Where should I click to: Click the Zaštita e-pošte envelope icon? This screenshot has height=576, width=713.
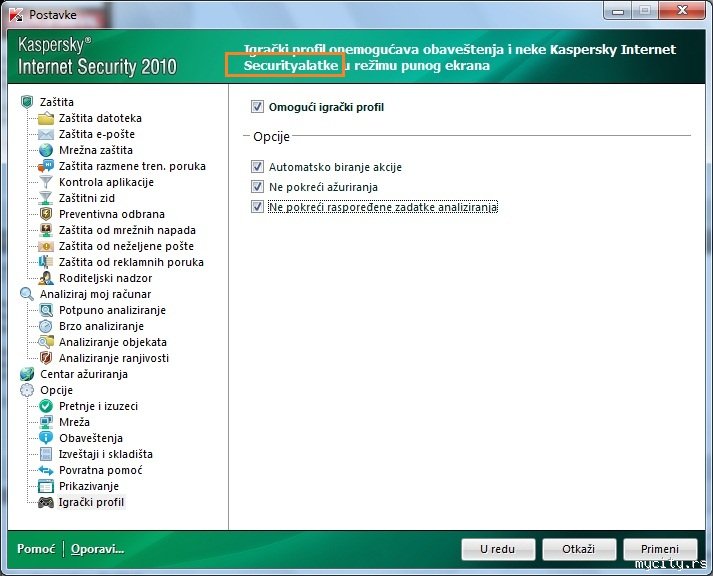pos(46,134)
